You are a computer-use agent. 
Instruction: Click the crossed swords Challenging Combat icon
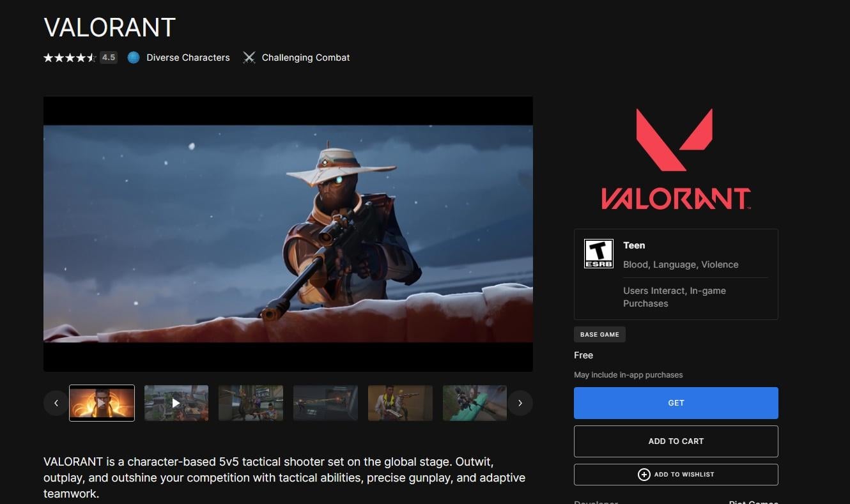(x=249, y=57)
